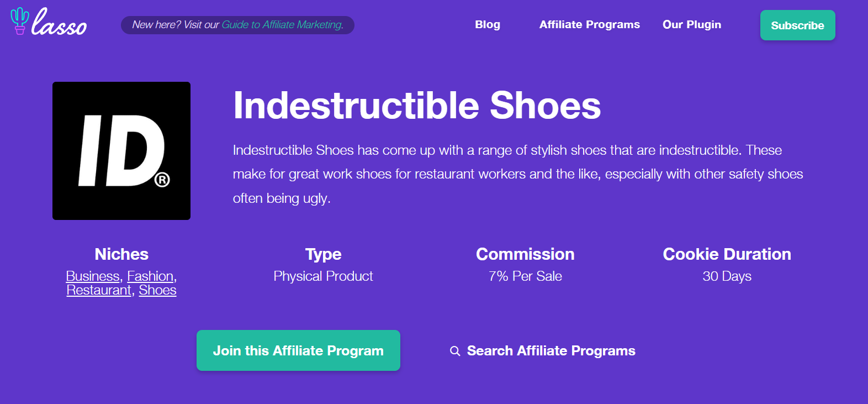Click the Physical Product type text
The width and height of the screenshot is (868, 404).
[x=323, y=276]
